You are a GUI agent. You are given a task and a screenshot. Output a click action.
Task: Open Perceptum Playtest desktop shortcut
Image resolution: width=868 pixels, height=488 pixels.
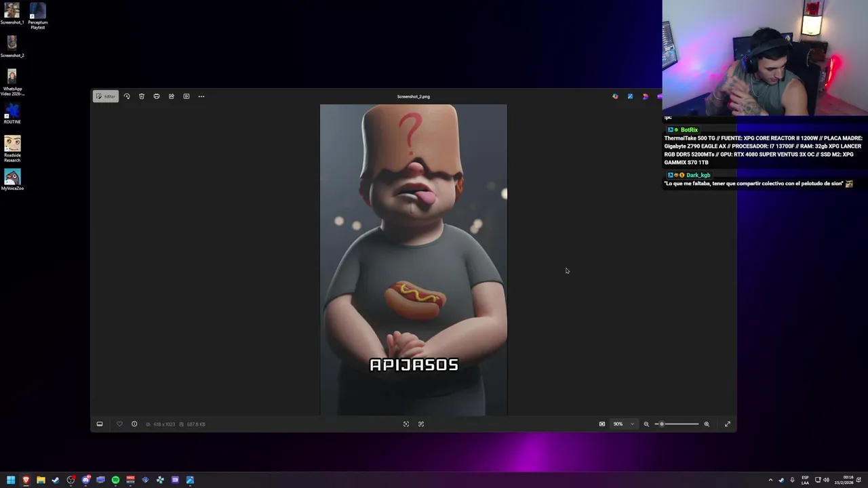click(x=38, y=16)
